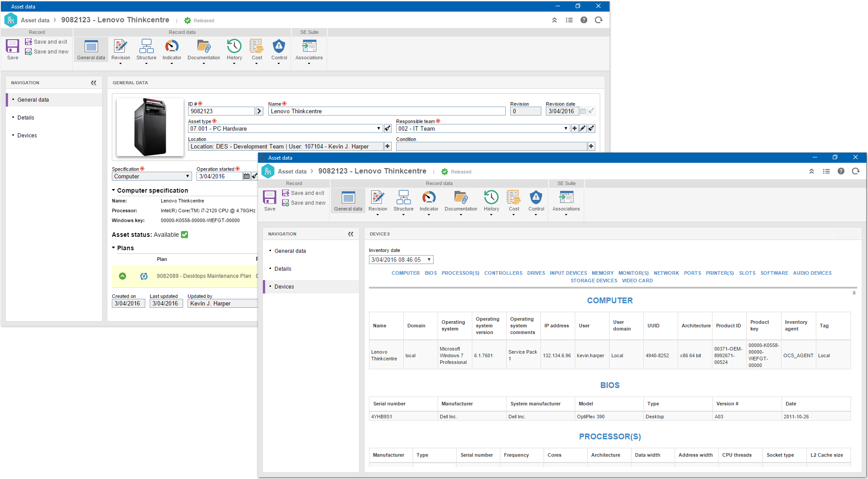Click the help question mark icon in front window
Image resolution: width=868 pixels, height=479 pixels.
click(841, 171)
